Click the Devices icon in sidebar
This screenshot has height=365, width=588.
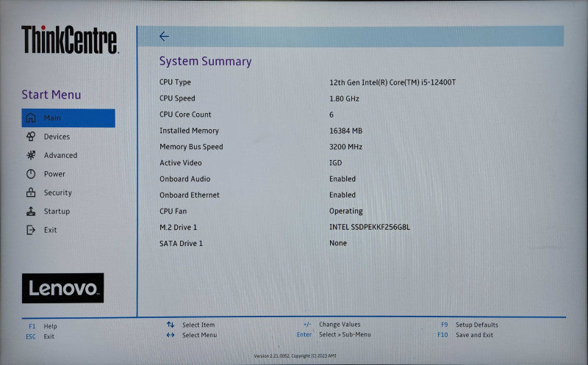click(31, 137)
